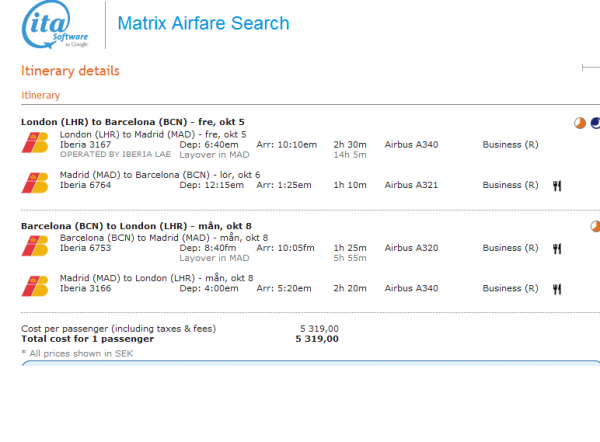Click the meal icon for Iberia 6764
The image size is (600, 442).
coord(557,185)
